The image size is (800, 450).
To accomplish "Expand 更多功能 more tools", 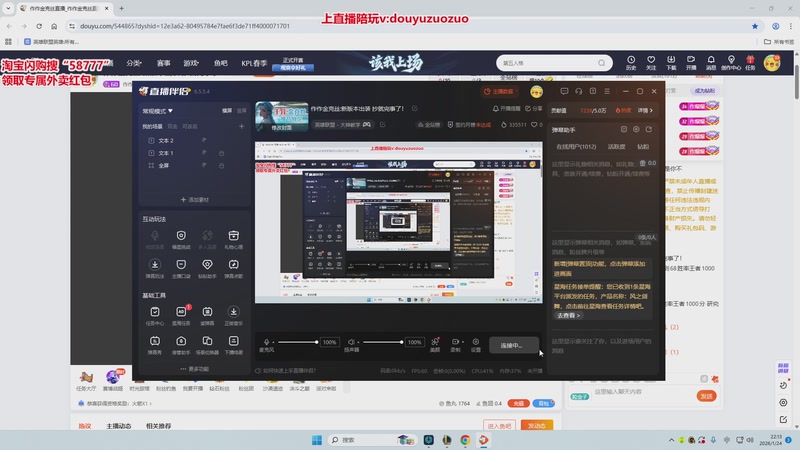I will click(x=194, y=369).
